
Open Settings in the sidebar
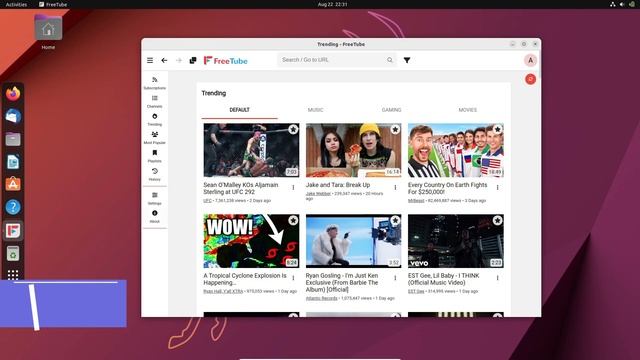(x=155, y=198)
